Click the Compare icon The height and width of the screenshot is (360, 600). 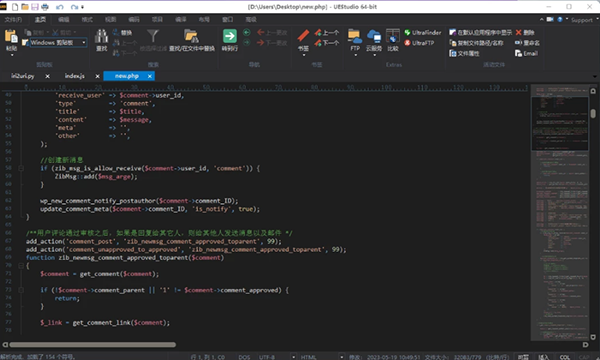click(x=393, y=36)
